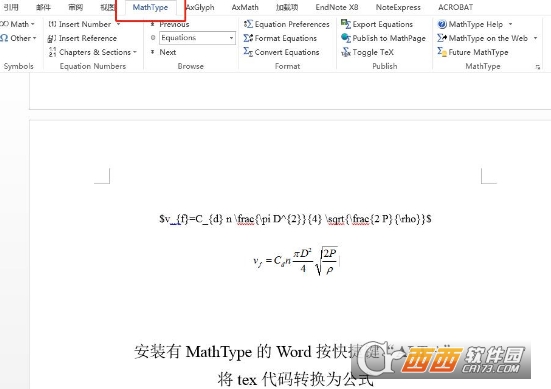This screenshot has height=389, width=551.
Task: Select the rendered v_f equation object
Action: (296, 261)
